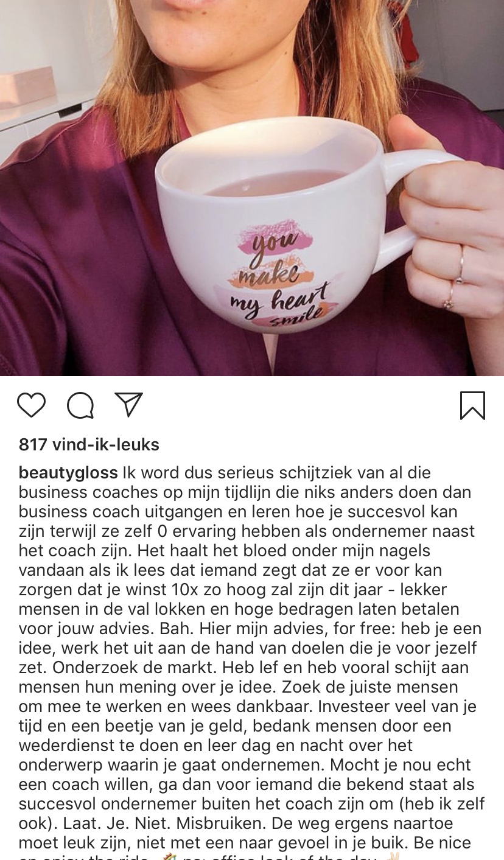Image resolution: width=504 pixels, height=860 pixels.
Task: Tap the rings on the hand in the photo
Action: tap(455, 277)
